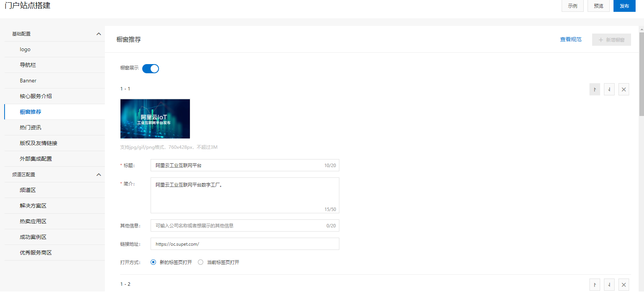Click the 新增橱窗 button
The width and height of the screenshot is (644, 293).
pos(612,40)
